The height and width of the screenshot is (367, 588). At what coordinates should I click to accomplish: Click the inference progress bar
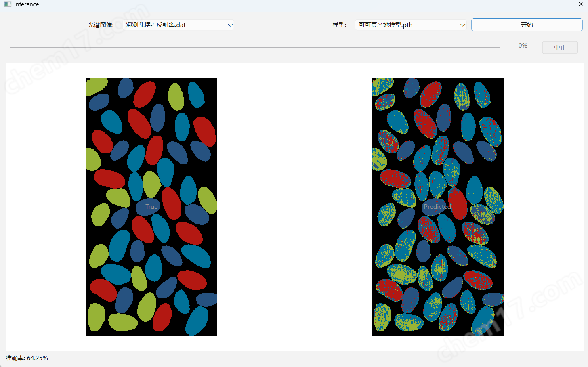click(x=255, y=47)
